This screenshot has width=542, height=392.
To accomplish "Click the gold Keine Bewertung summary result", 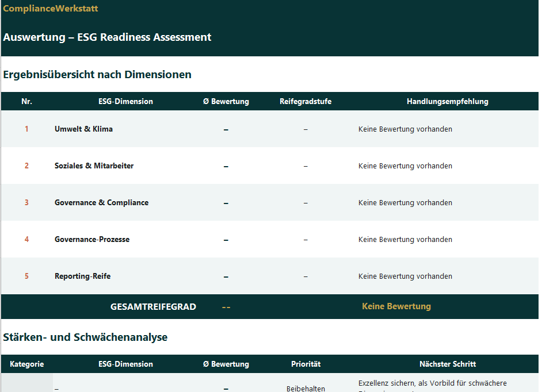I will point(396,307).
